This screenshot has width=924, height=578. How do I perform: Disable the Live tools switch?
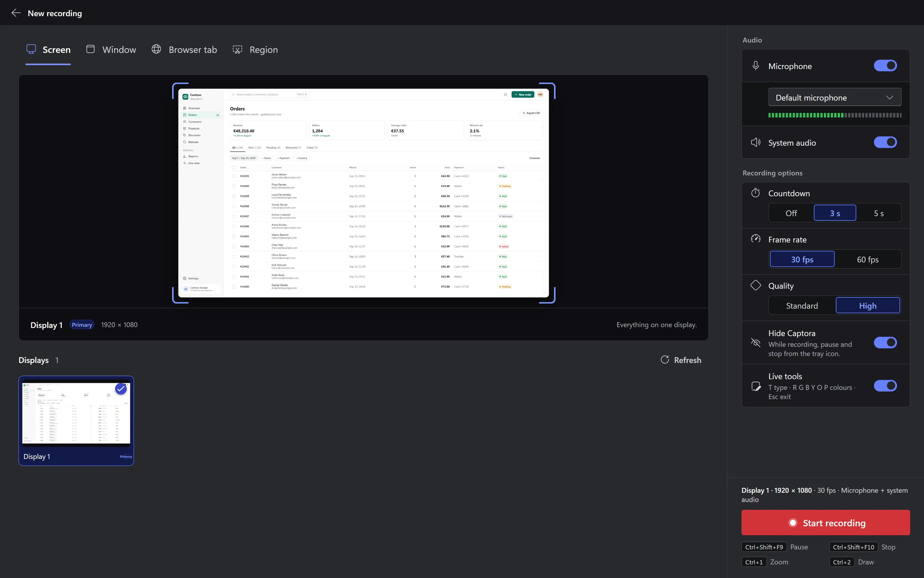coord(885,386)
